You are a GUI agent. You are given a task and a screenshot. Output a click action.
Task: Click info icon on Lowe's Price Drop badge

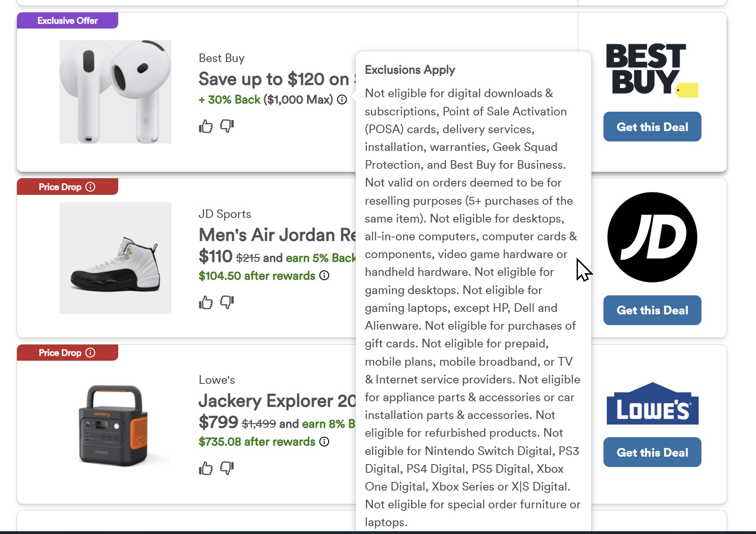click(x=90, y=353)
